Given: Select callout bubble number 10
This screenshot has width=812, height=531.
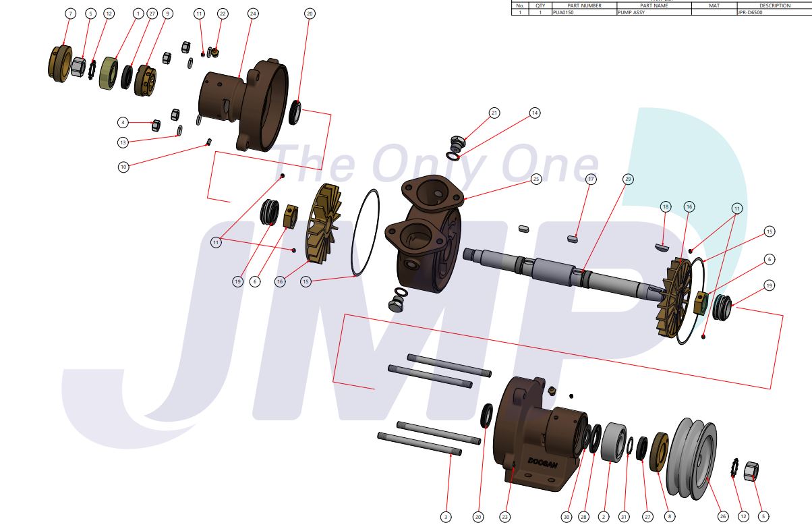Looking at the screenshot, I should click(x=123, y=167).
